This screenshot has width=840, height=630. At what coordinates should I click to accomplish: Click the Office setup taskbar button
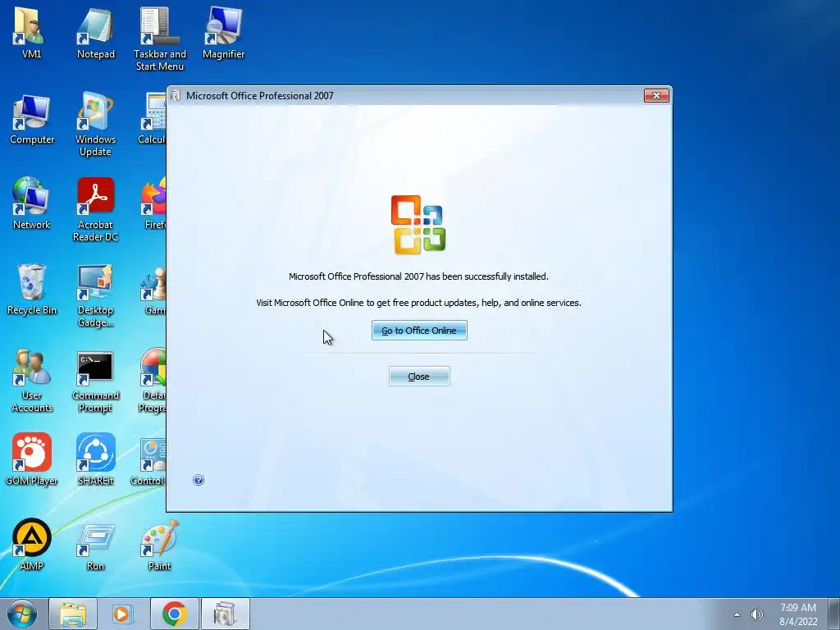tap(225, 614)
